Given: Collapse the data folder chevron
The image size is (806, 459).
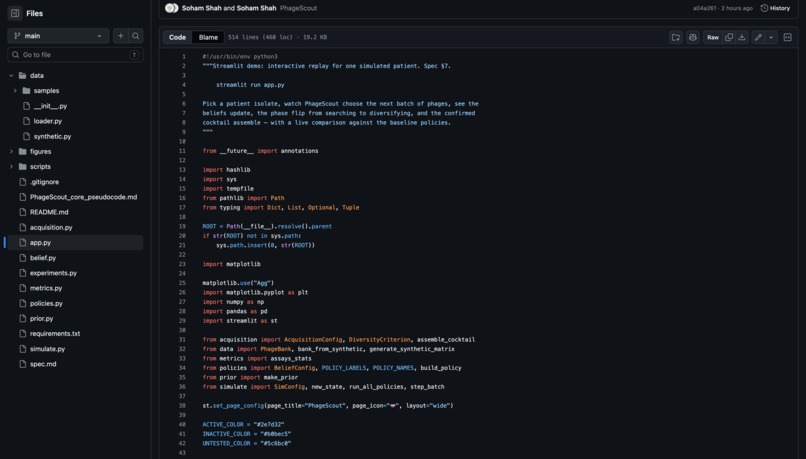Looking at the screenshot, I should [11, 76].
